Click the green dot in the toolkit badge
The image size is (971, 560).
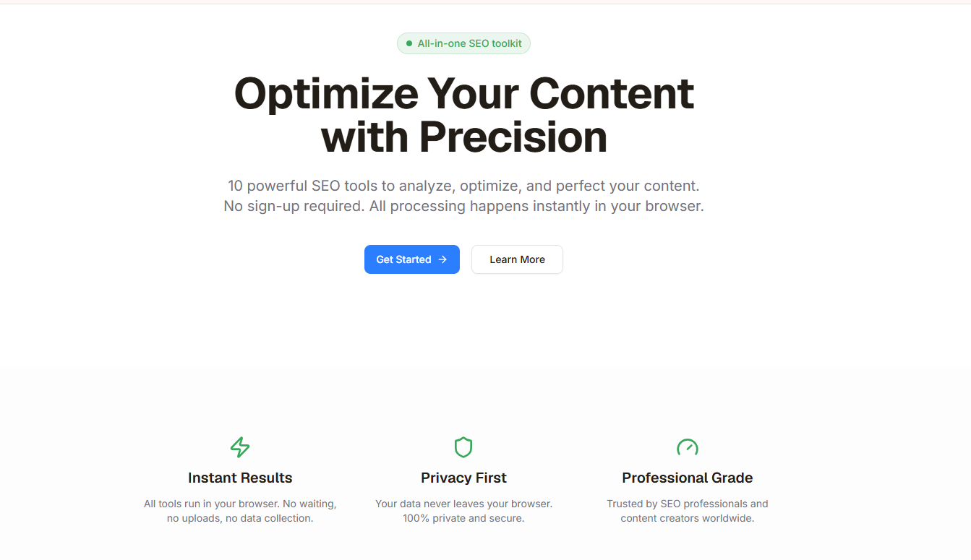pyautogui.click(x=409, y=43)
